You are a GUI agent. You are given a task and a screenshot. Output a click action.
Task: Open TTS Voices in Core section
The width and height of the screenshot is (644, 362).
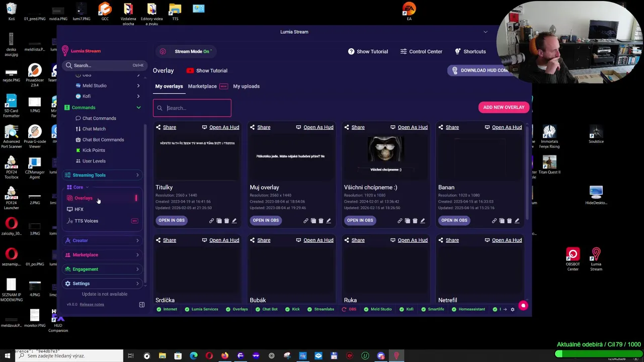86,221
